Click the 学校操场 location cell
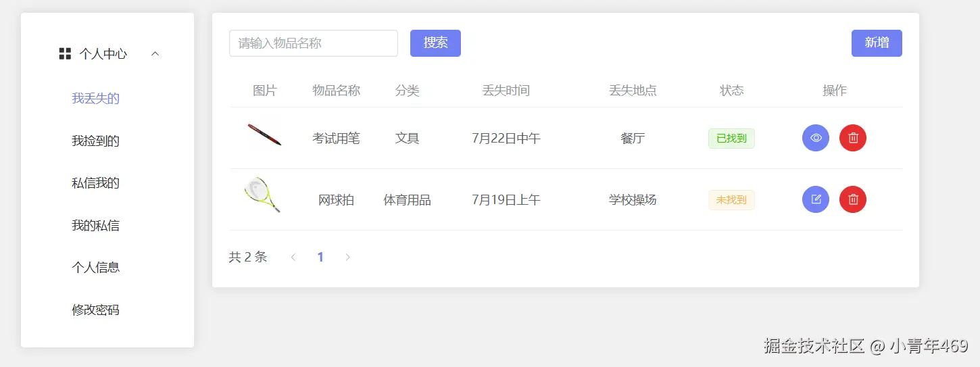 (x=633, y=200)
